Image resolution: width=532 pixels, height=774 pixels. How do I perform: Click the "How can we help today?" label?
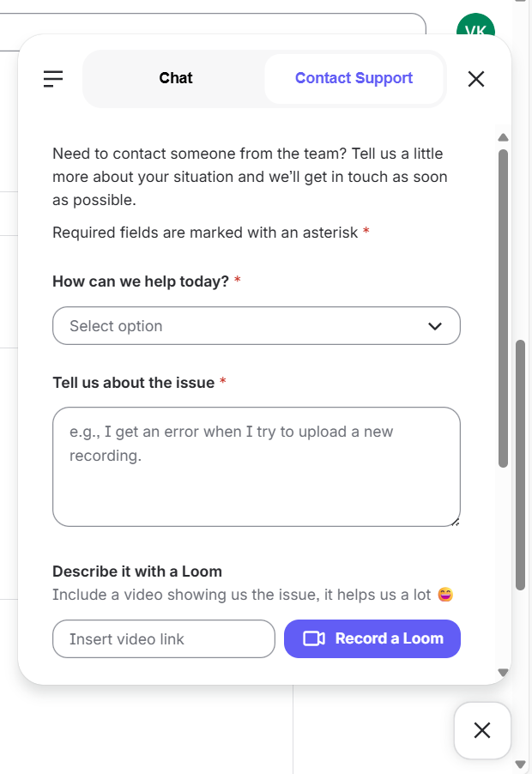tap(141, 281)
